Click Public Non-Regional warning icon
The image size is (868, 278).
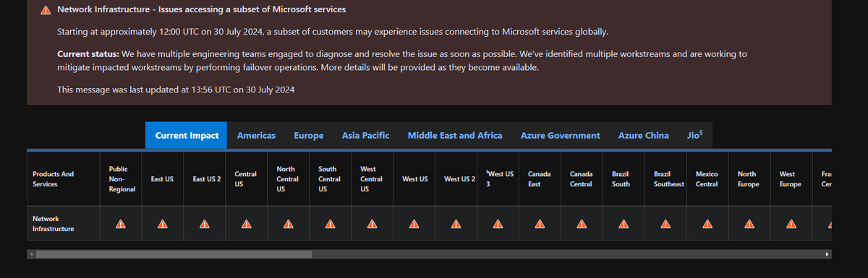120,224
